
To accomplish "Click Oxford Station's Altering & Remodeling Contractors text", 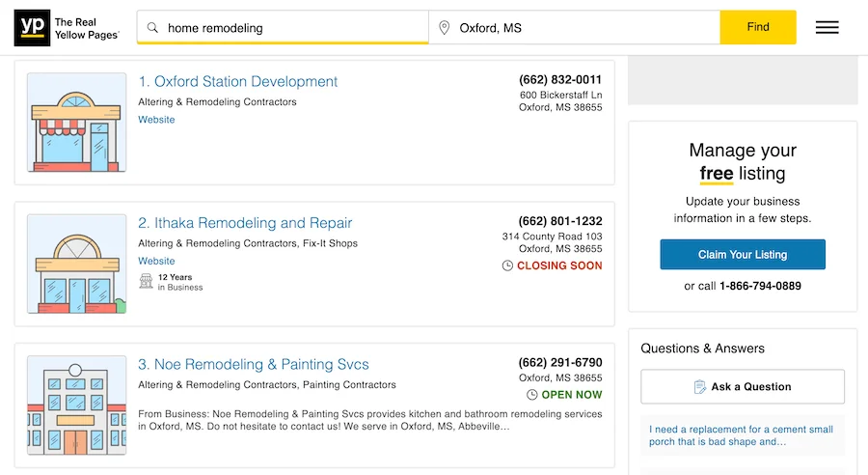I will 218,102.
